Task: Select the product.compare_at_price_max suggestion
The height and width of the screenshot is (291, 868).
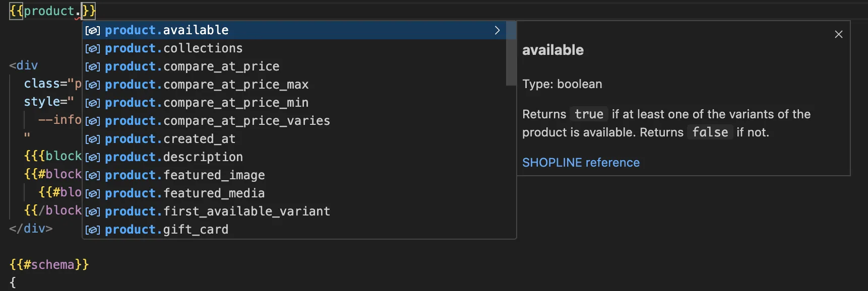Action: click(207, 85)
